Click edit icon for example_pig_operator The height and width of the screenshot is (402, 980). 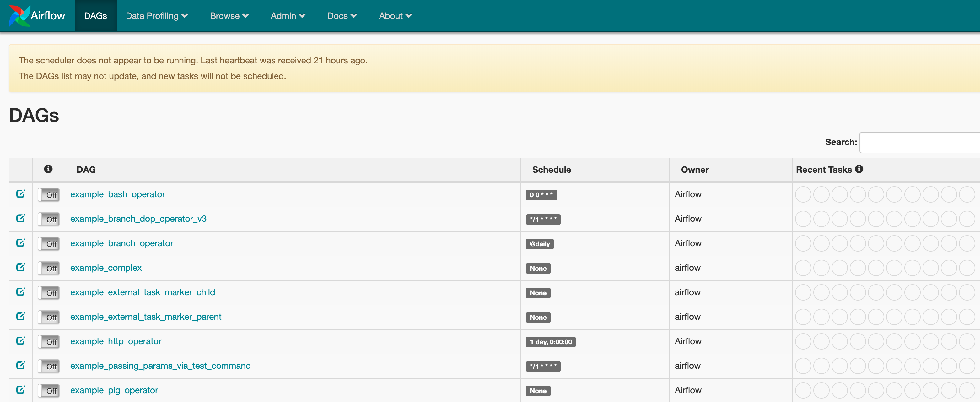(x=20, y=390)
